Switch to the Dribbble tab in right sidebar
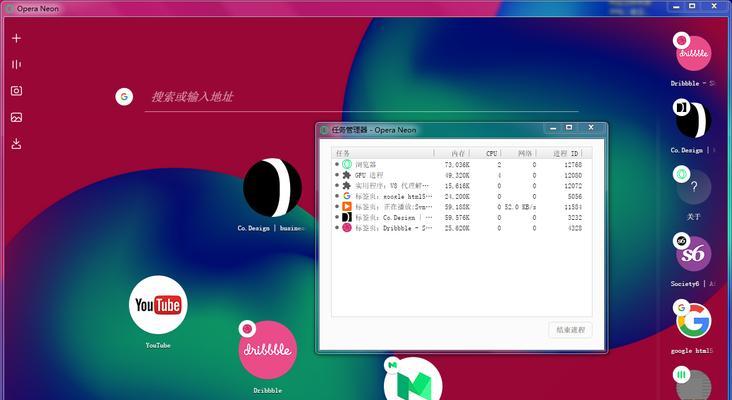The height and width of the screenshot is (400, 732). [x=693, y=53]
